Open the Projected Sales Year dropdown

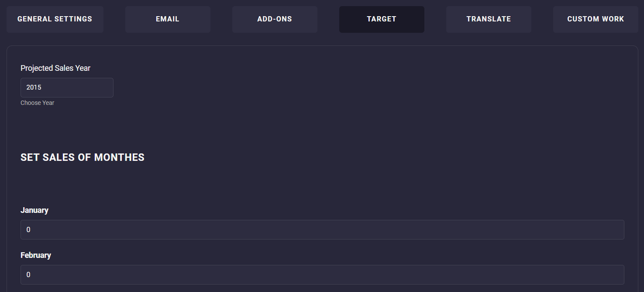(x=67, y=87)
